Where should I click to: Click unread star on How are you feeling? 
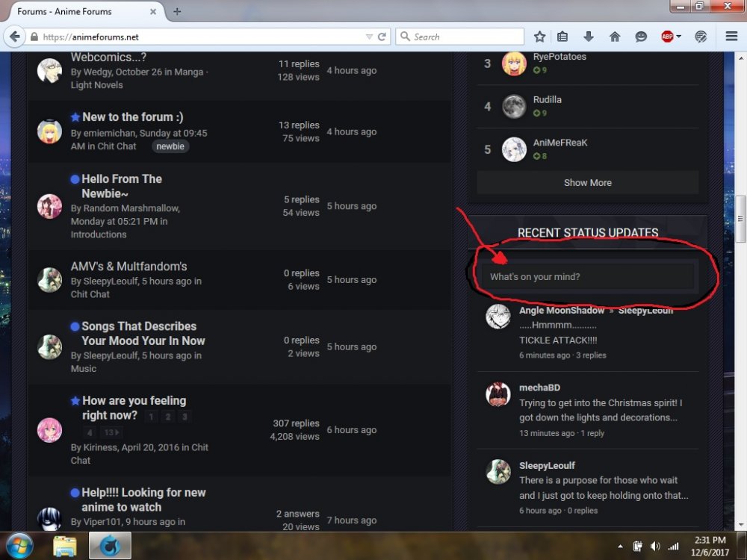pyautogui.click(x=75, y=401)
